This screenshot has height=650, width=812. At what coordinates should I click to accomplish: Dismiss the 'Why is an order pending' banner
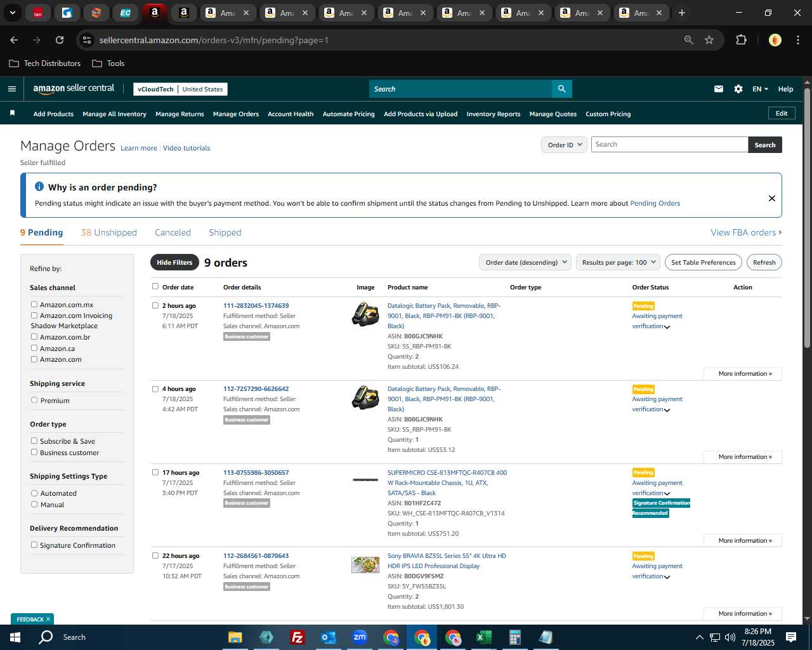point(772,198)
